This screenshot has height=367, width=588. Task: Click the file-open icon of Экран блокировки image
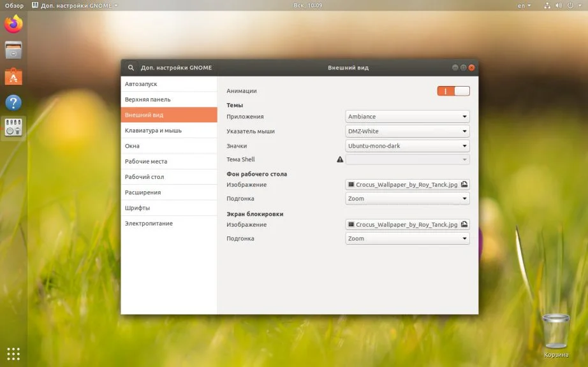(x=464, y=224)
